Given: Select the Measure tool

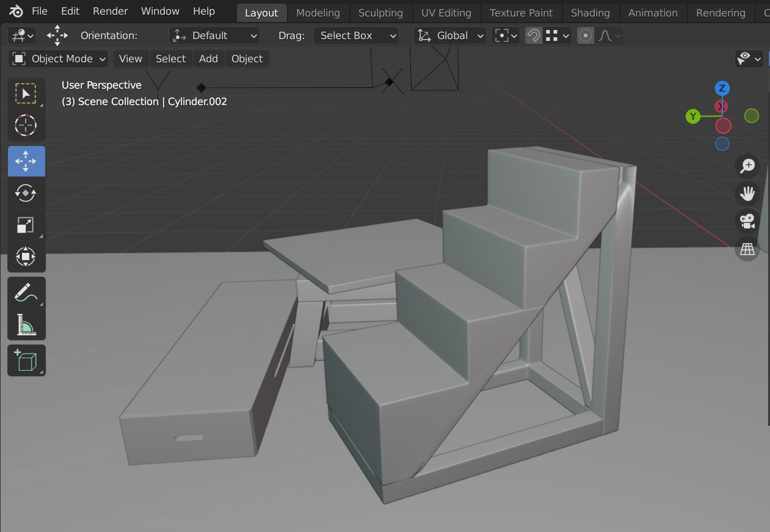Looking at the screenshot, I should tap(26, 324).
